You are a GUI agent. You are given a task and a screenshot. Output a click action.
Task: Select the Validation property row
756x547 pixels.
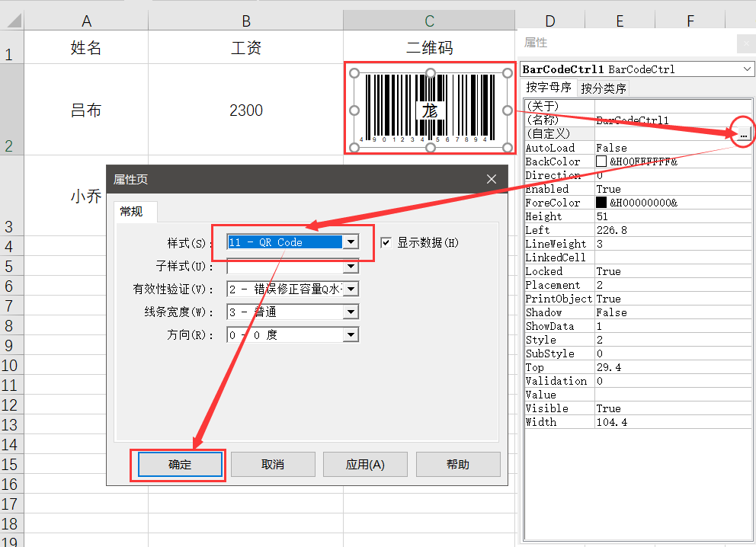tap(638, 381)
